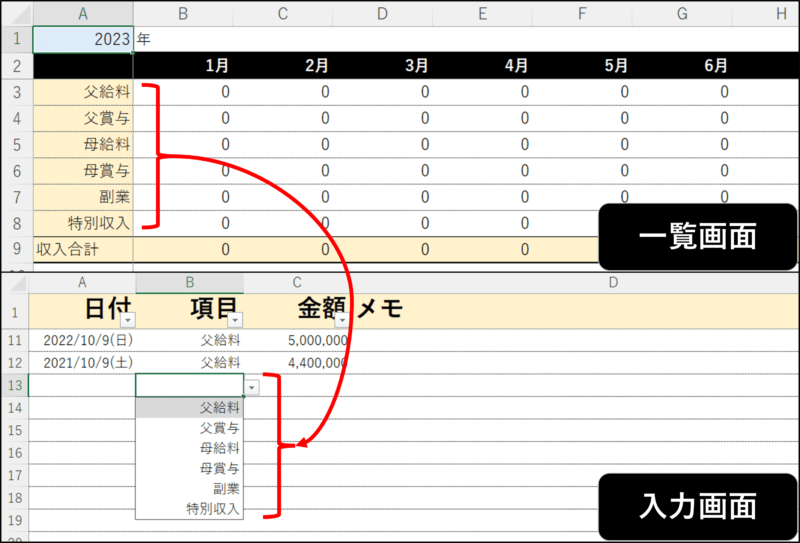Open the 日付 column filter dropdown

[128, 320]
